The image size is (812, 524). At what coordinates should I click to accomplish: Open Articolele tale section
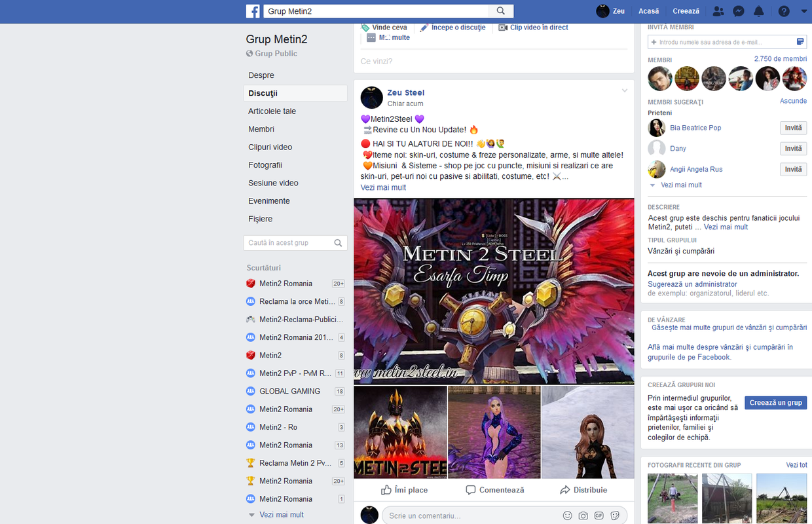coord(272,111)
